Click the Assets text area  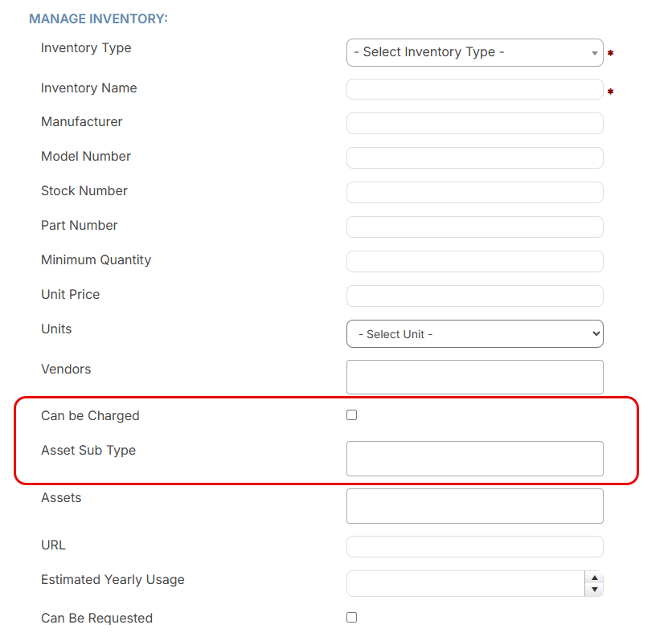point(474,505)
